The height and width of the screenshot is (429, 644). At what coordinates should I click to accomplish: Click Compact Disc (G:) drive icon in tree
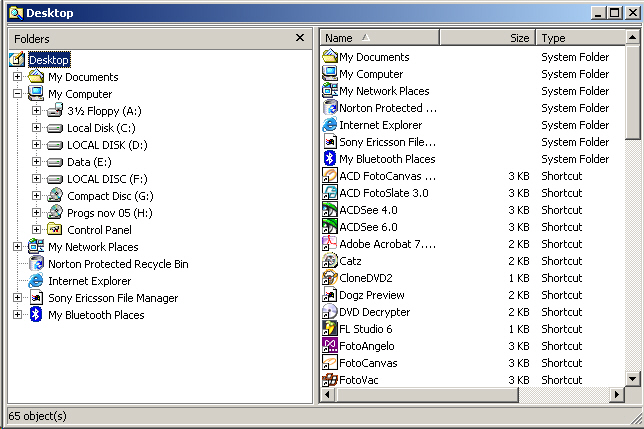coord(55,195)
